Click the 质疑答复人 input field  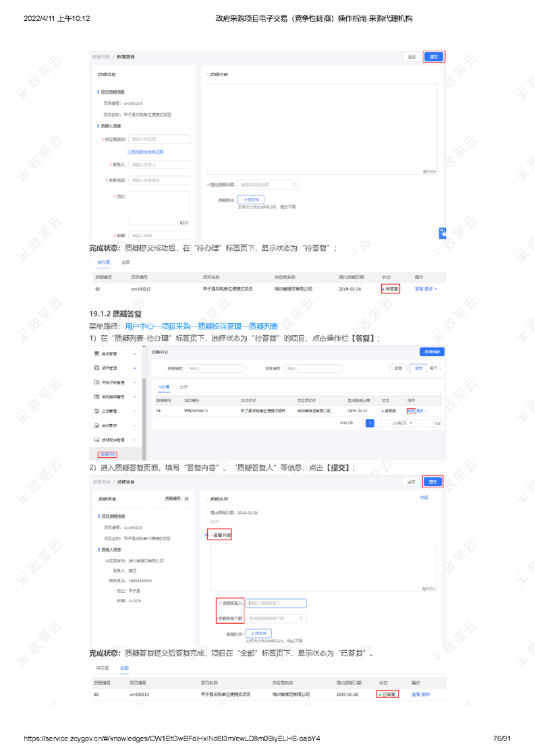276,604
